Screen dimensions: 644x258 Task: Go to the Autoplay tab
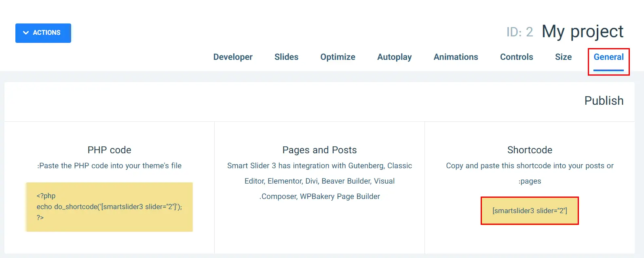click(395, 57)
